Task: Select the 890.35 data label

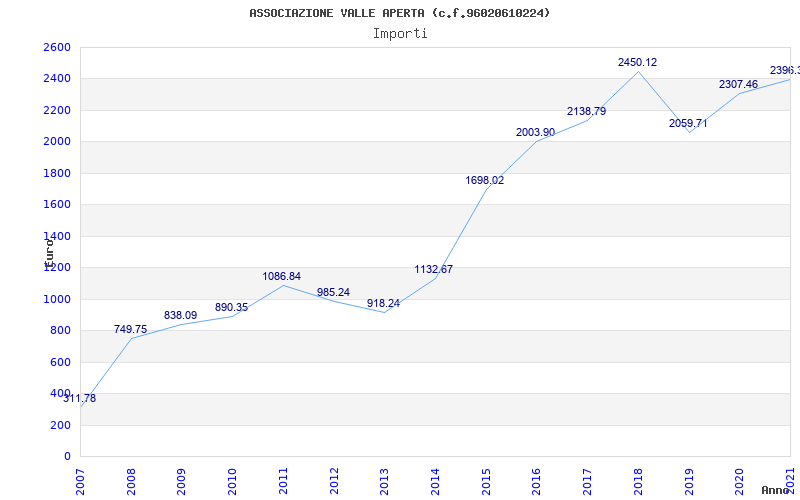Action: [x=232, y=308]
